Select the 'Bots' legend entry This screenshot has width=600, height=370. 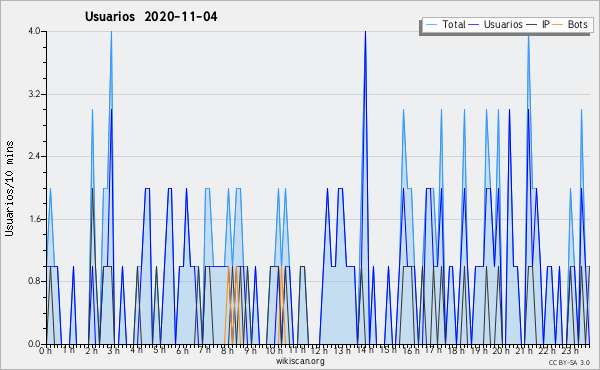(x=570, y=24)
